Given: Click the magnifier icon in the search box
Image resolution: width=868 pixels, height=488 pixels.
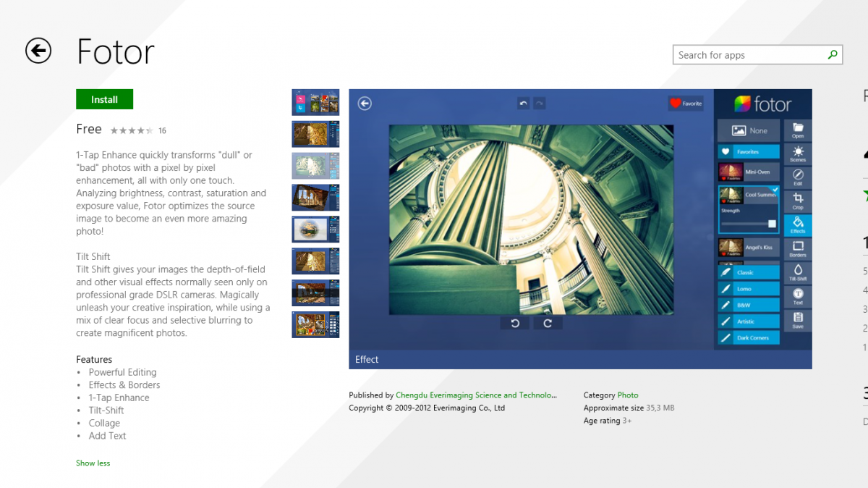Looking at the screenshot, I should [x=833, y=55].
